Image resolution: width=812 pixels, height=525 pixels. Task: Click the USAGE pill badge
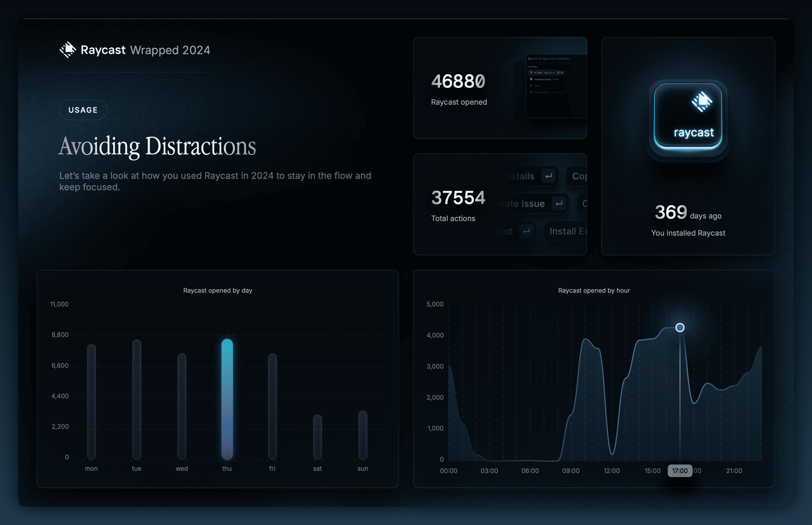coord(83,110)
